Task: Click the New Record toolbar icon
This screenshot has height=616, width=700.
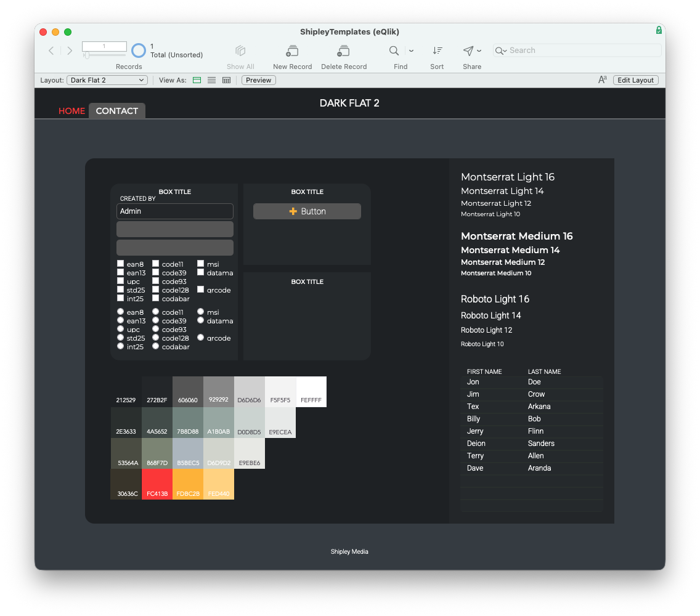Action: click(x=292, y=51)
